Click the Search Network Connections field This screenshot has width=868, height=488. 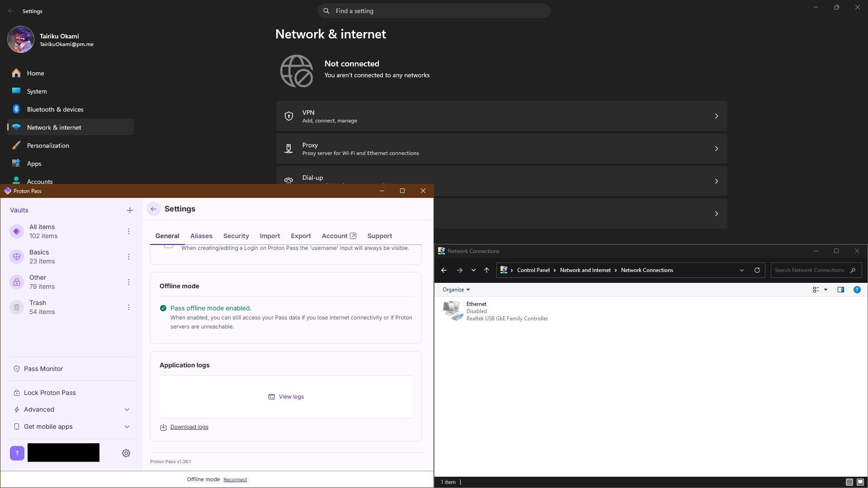point(816,270)
